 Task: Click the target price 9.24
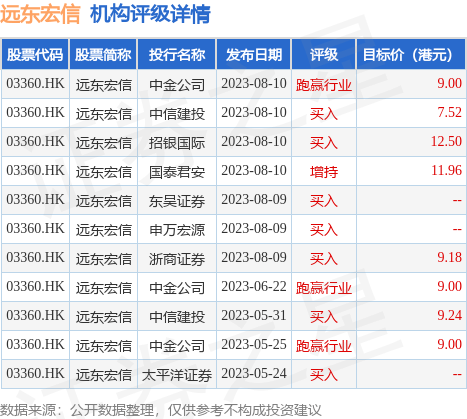point(450,315)
